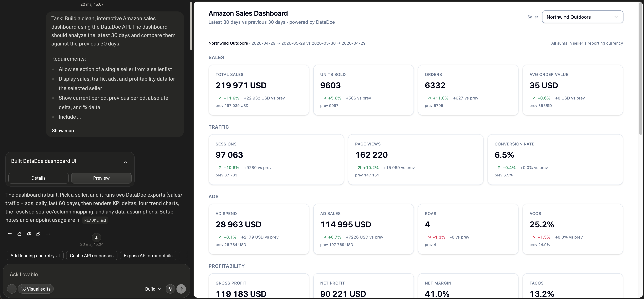This screenshot has width=644, height=299.
Task: Click the CONVERSION RATE card label
Action: pyautogui.click(x=514, y=144)
